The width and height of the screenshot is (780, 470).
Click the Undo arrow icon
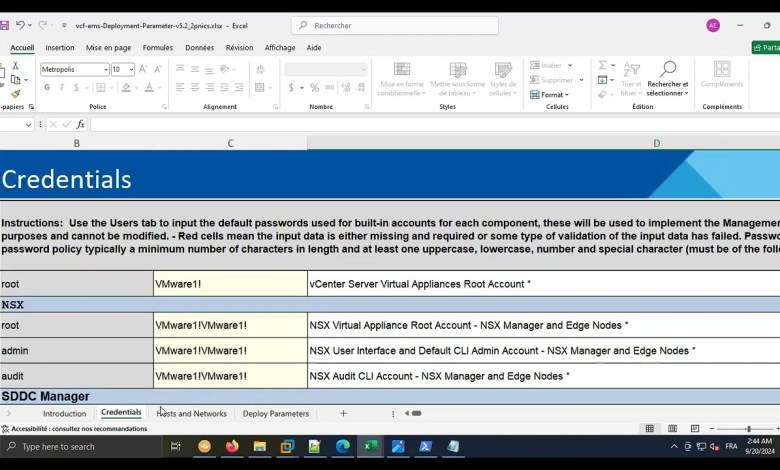[x=20, y=25]
